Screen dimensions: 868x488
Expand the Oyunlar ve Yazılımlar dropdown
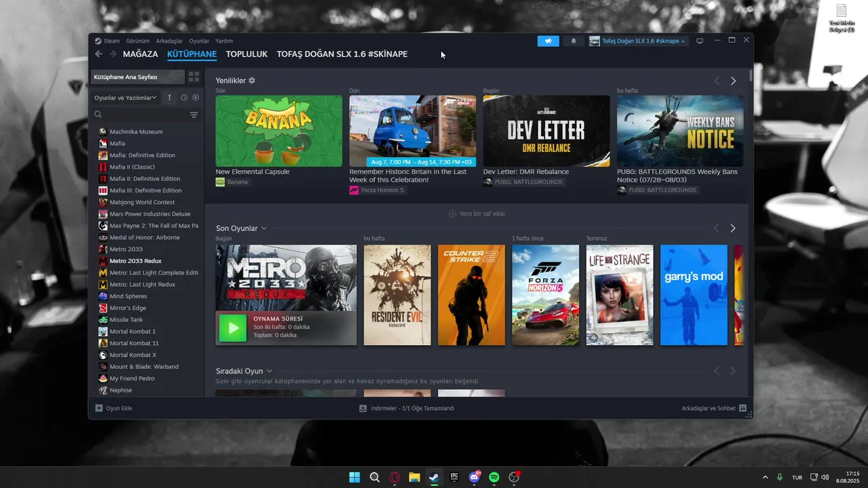[125, 98]
